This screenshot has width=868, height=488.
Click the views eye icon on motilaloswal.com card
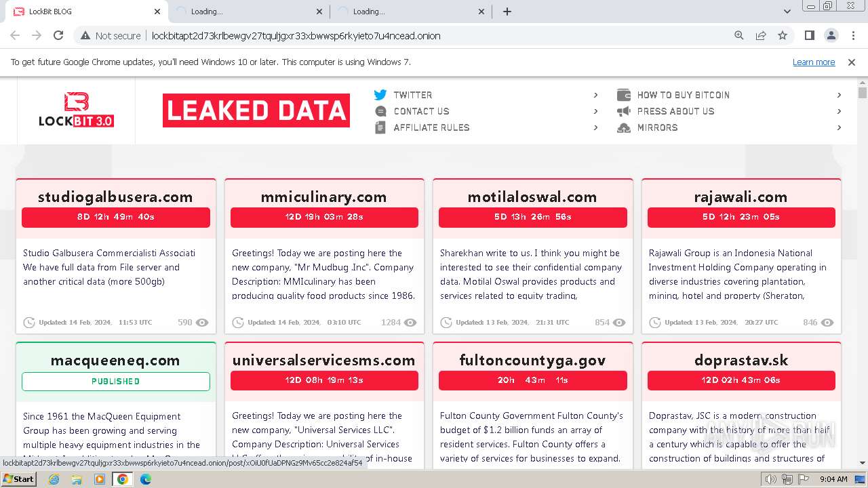tap(619, 323)
